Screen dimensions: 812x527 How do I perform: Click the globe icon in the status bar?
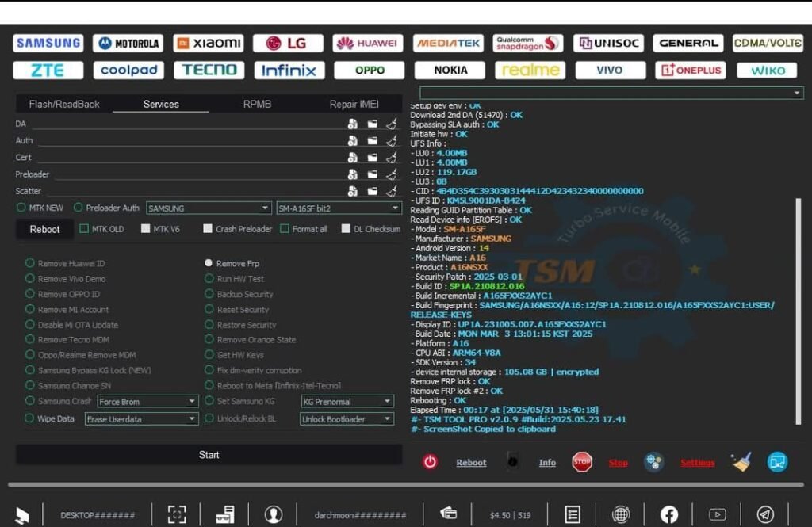621,514
